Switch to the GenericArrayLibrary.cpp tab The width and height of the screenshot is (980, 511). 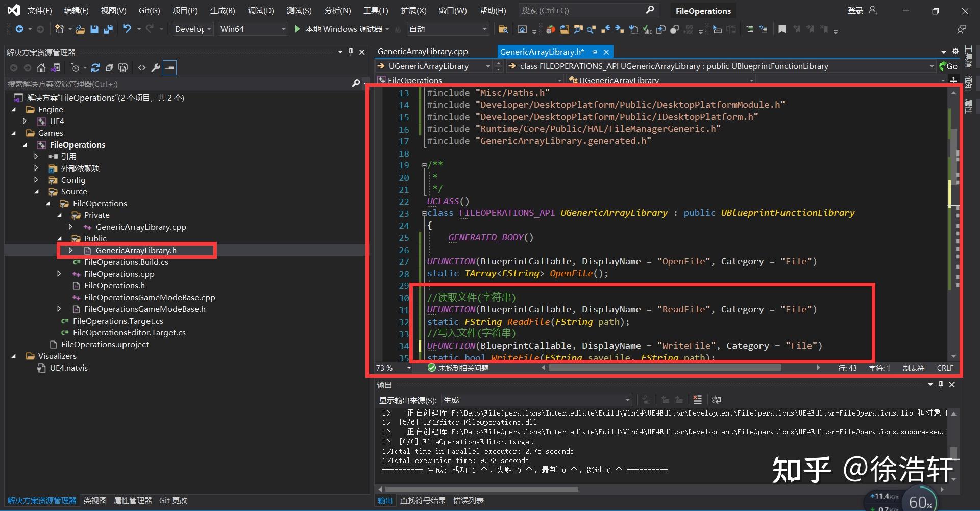pos(422,51)
